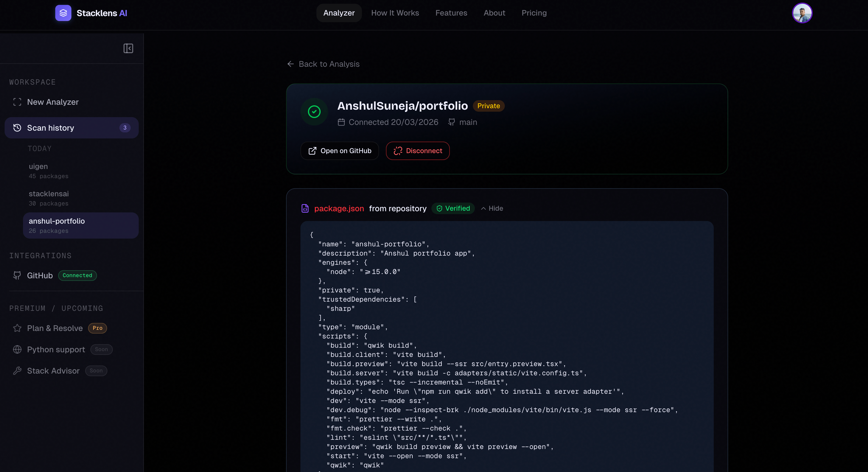Viewport: 868px width, 472px height.
Task: Click the GitHub icon in Integrations
Action: click(17, 276)
